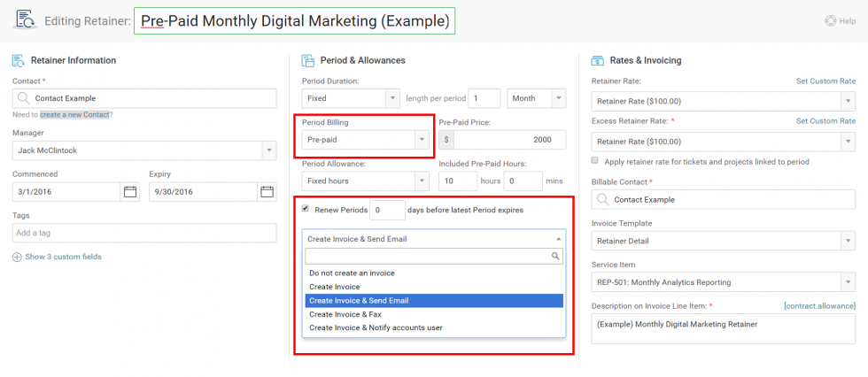The height and width of the screenshot is (377, 868).
Task: Click the search icon in invoice dropdown filter
Action: pos(555,256)
